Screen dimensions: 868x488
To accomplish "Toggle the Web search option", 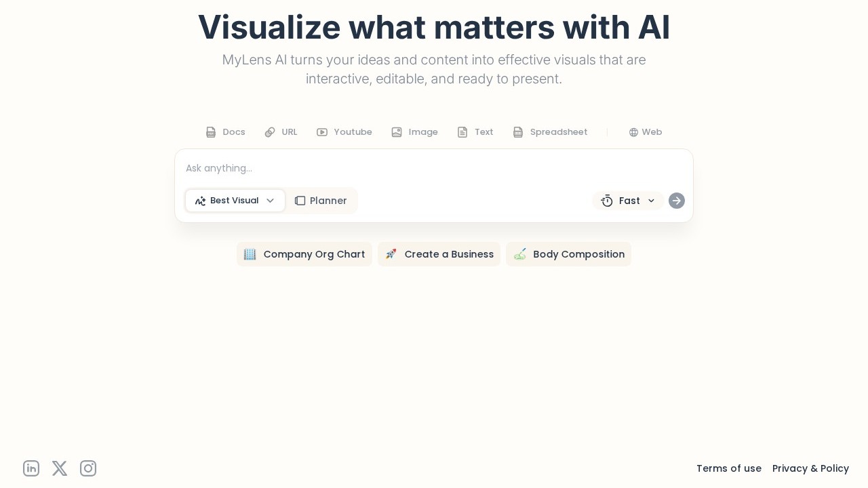I will [645, 132].
